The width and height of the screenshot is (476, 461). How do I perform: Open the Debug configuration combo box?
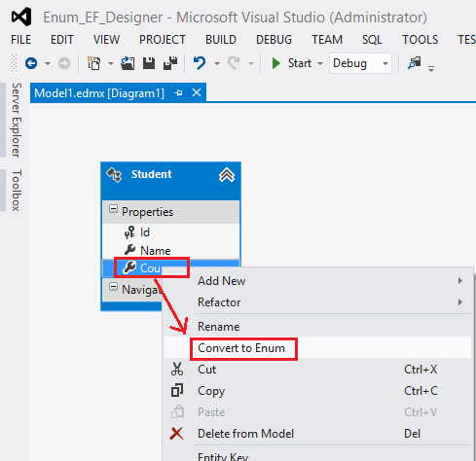[360, 63]
